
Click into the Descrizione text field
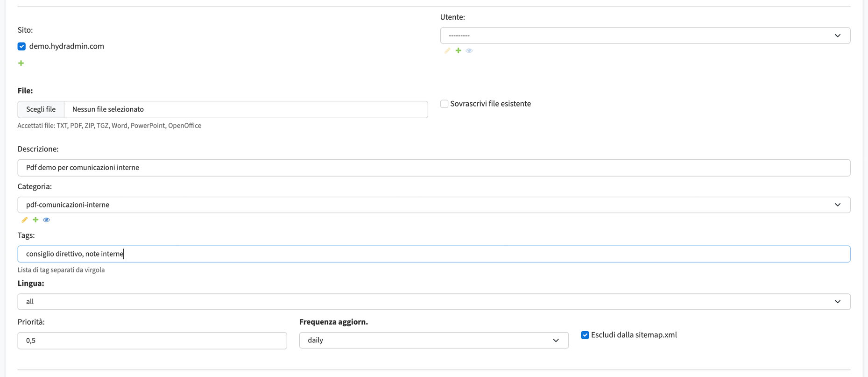click(434, 168)
